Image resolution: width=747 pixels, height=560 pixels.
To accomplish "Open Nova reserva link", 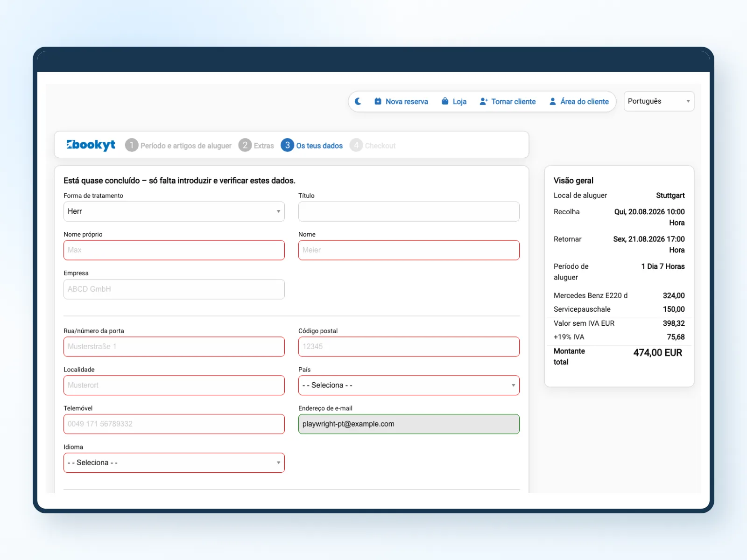I will (x=401, y=101).
